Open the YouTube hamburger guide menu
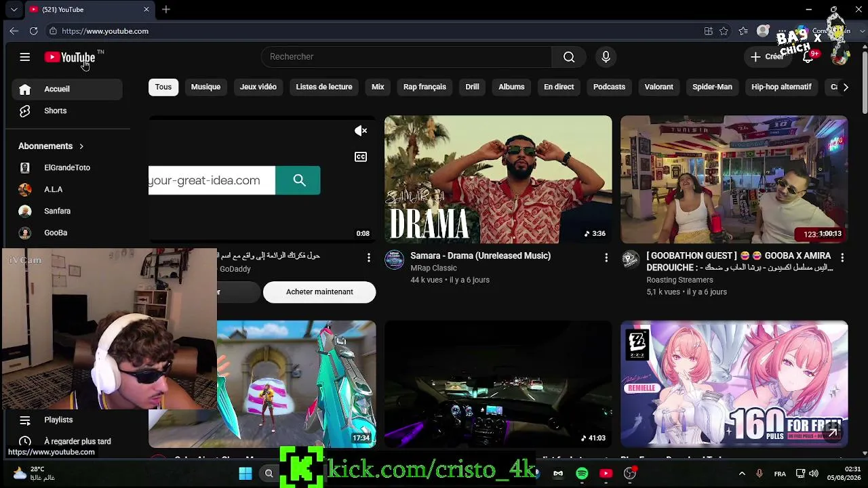868x488 pixels. point(25,57)
